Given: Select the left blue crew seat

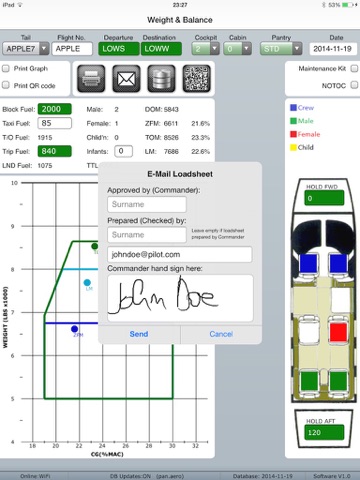Looking at the screenshot, I should click(308, 264).
